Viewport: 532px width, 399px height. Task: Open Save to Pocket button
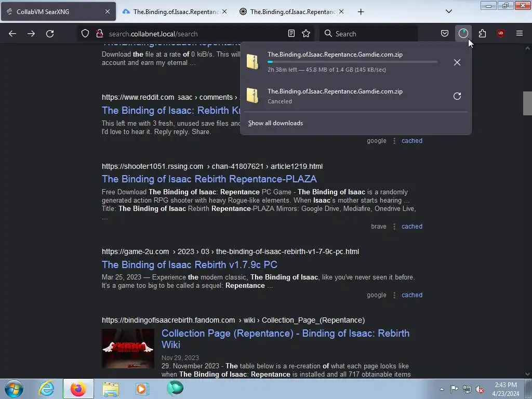click(x=445, y=34)
